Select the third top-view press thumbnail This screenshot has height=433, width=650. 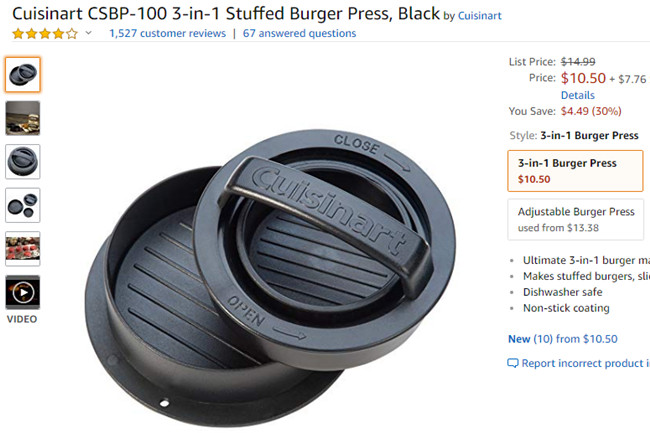click(x=22, y=162)
